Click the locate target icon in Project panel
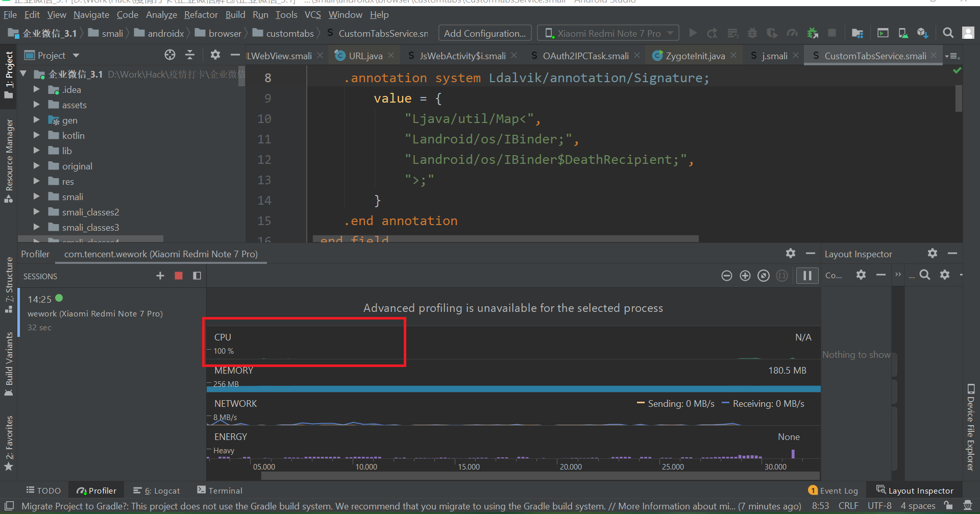Screen dimensions: 980x514 coord(170,55)
